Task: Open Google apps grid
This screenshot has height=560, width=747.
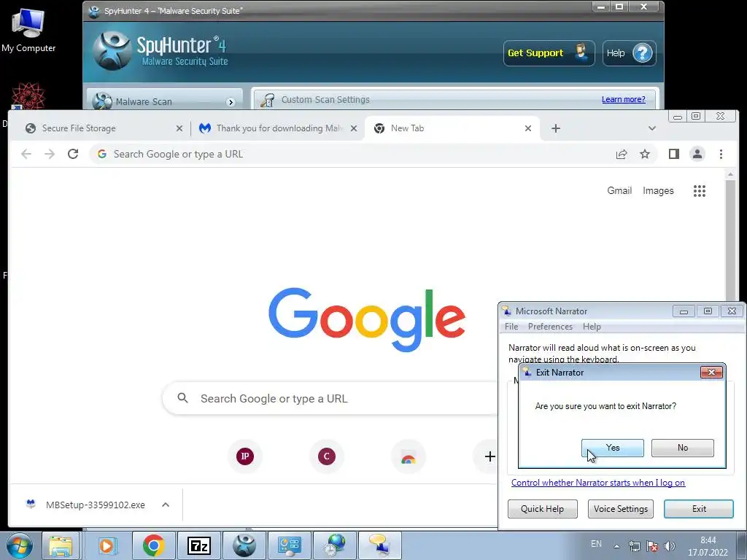Action: (700, 191)
